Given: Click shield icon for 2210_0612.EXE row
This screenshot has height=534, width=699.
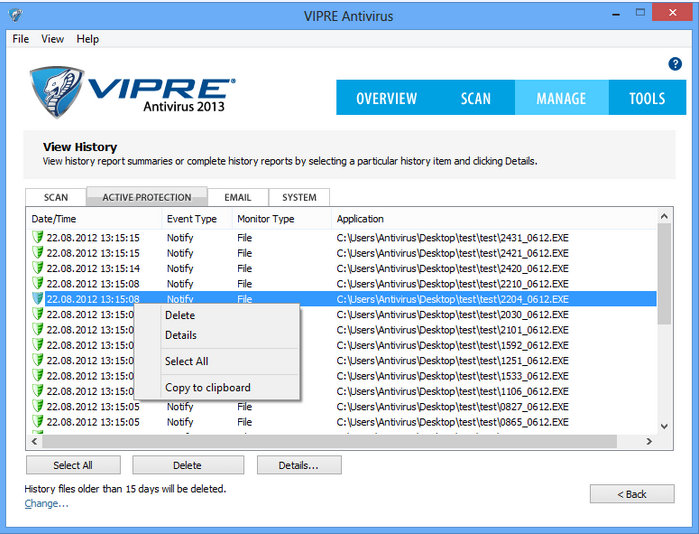Looking at the screenshot, I should pyautogui.click(x=38, y=283).
